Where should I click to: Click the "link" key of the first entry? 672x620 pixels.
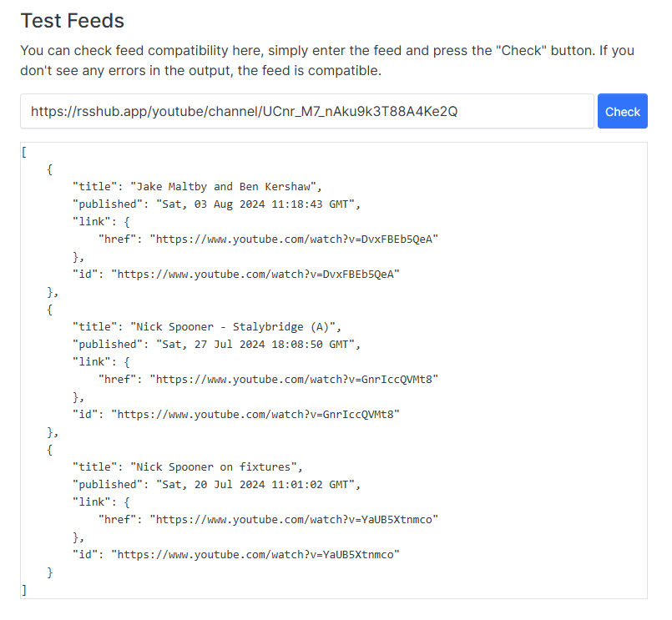92,221
